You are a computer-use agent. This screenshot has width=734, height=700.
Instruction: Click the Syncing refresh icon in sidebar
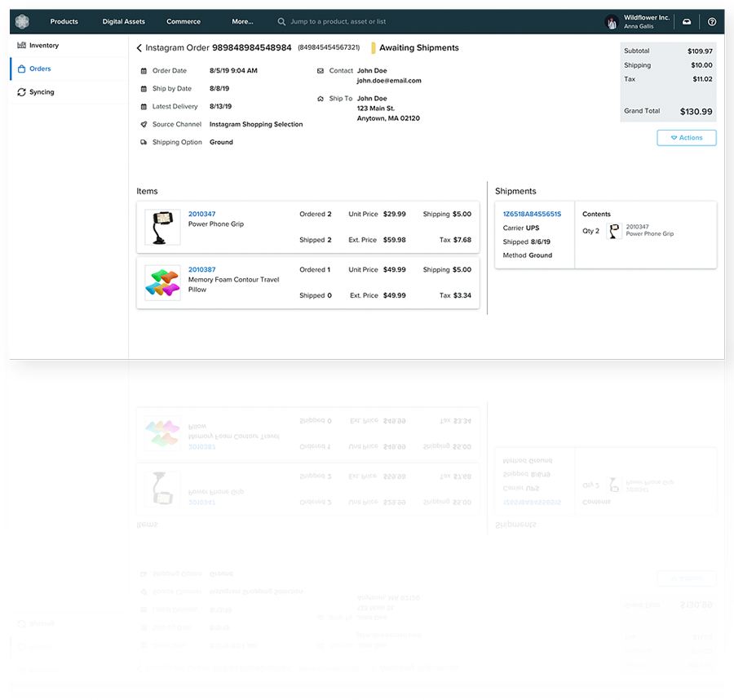(21, 92)
